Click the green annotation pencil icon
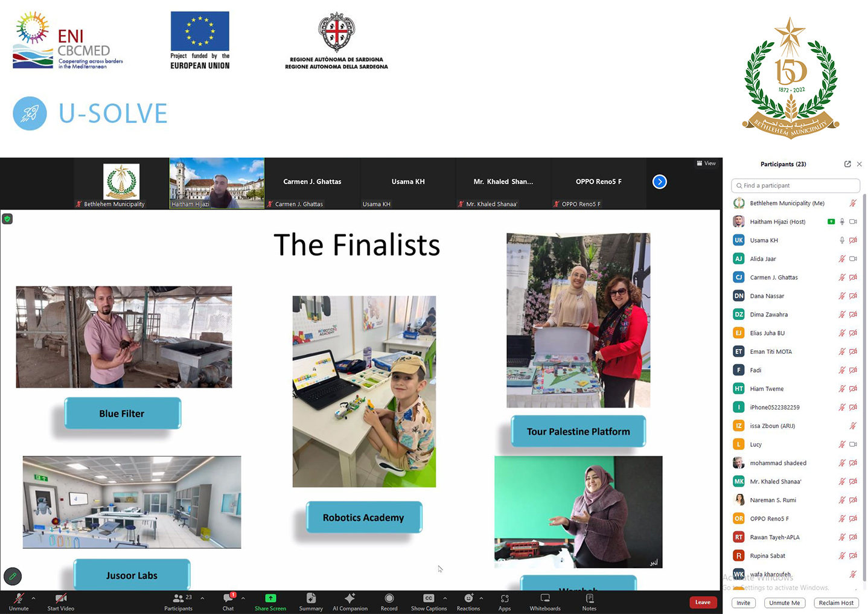868x614 pixels. (13, 577)
